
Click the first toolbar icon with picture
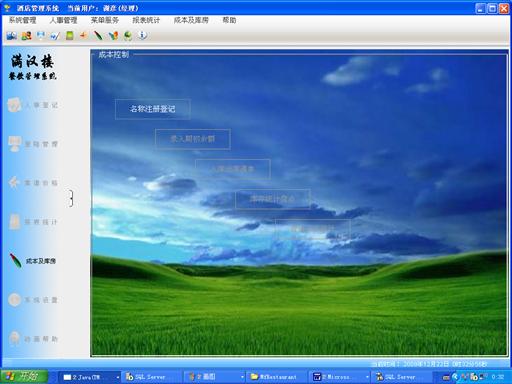[12, 35]
